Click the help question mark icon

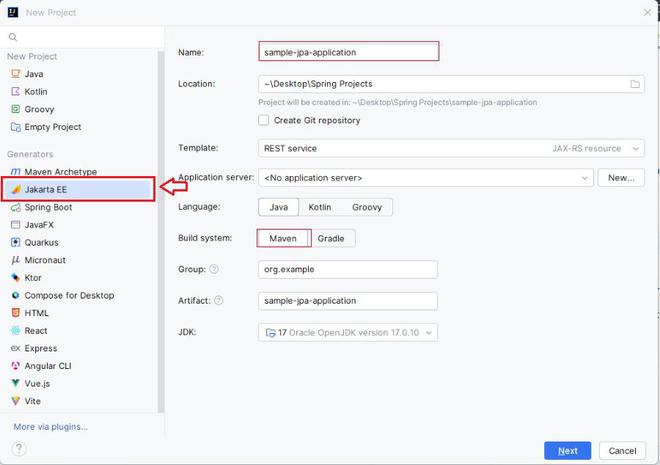19,450
